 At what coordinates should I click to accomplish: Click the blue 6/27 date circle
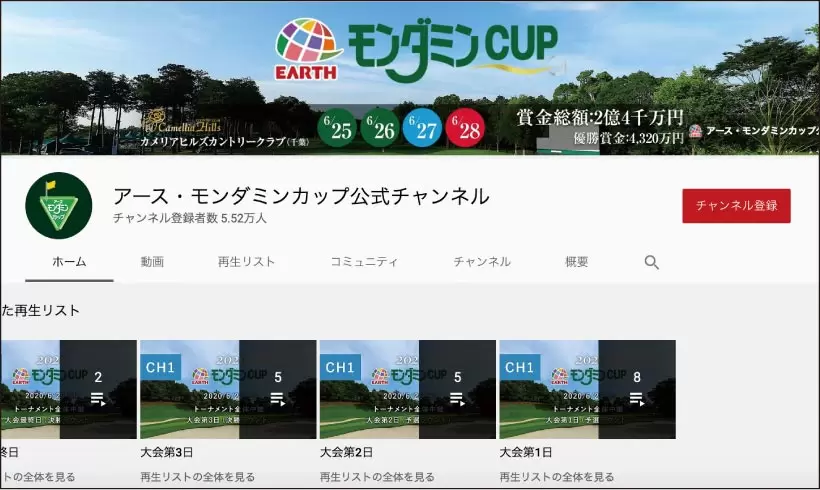click(x=422, y=128)
